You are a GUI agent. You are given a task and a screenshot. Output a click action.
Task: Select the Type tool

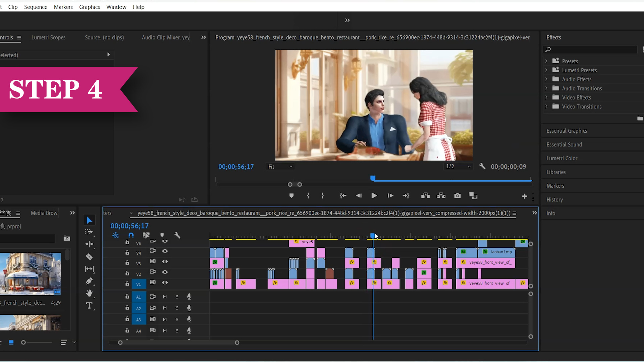click(89, 306)
